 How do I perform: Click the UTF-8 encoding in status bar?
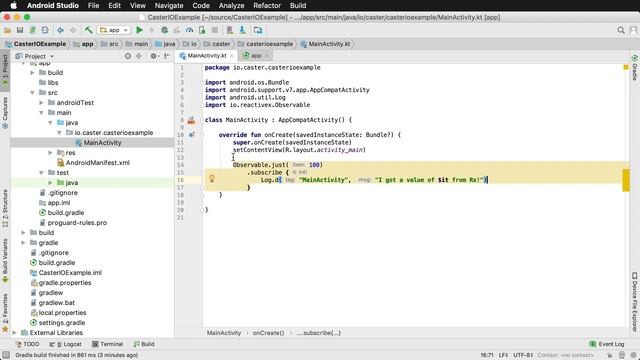click(x=523, y=355)
